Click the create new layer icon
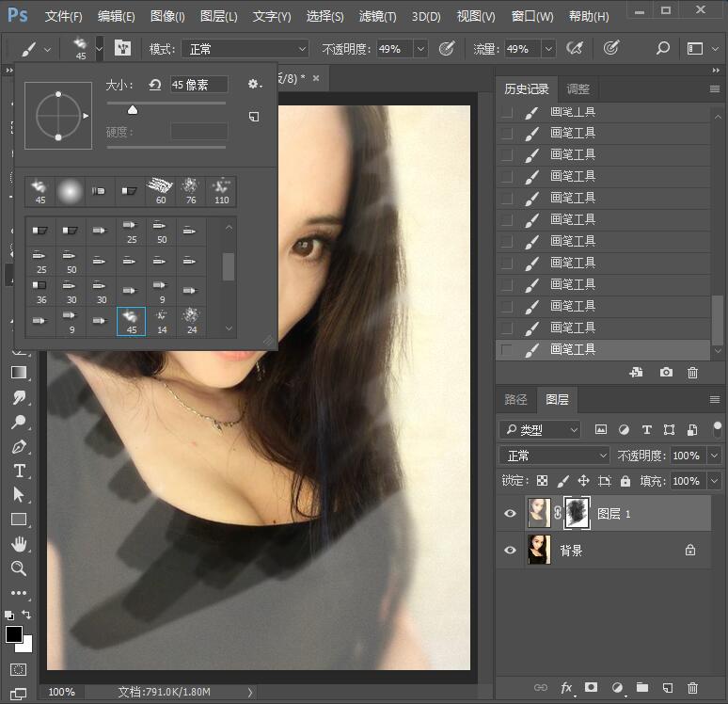Image resolution: width=728 pixels, height=704 pixels. tap(667, 688)
